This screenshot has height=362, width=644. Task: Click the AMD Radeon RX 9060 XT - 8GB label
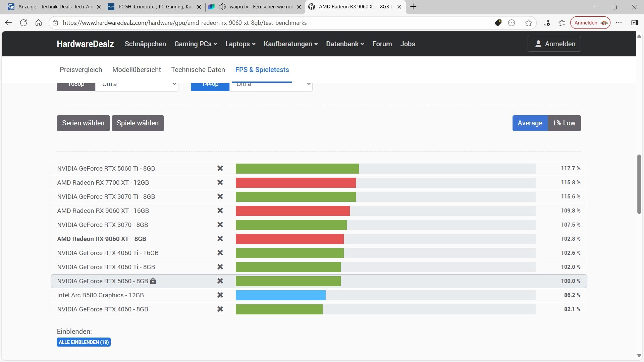tap(102, 239)
